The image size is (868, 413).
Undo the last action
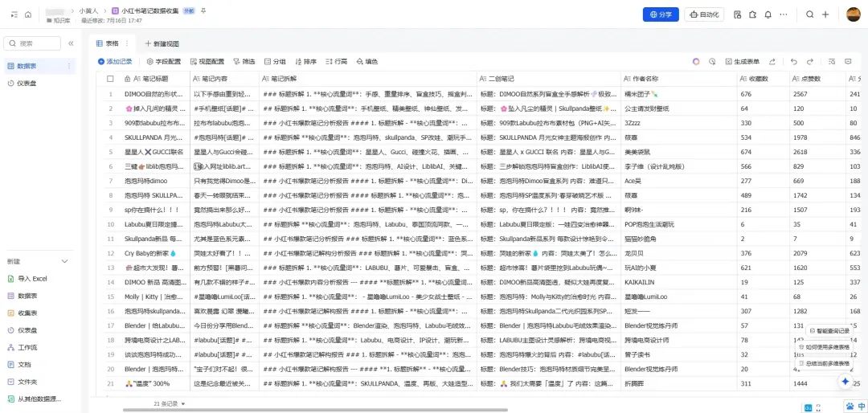point(794,61)
